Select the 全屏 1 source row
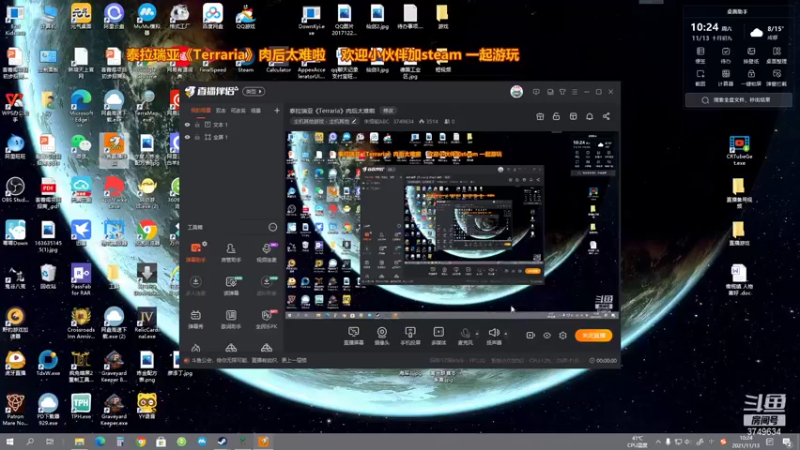The width and height of the screenshot is (800, 450). (232, 137)
